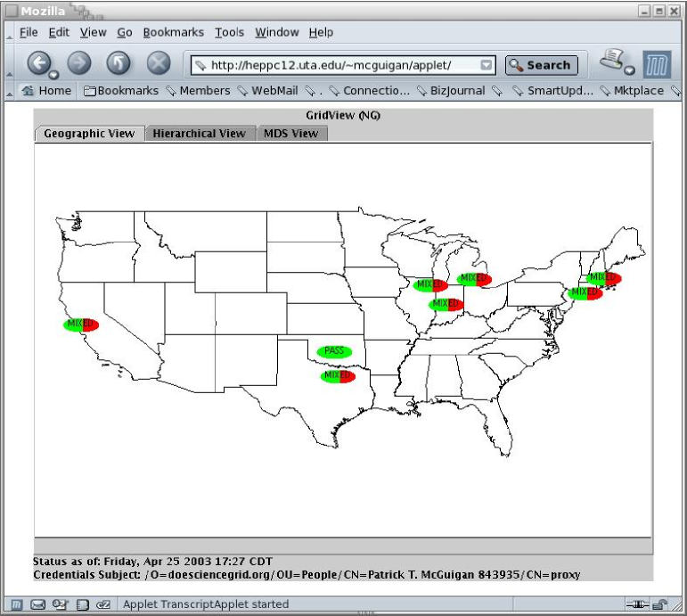Open Address Book from the status bar icon
Viewport: 687px width, 616px height.
point(82,604)
